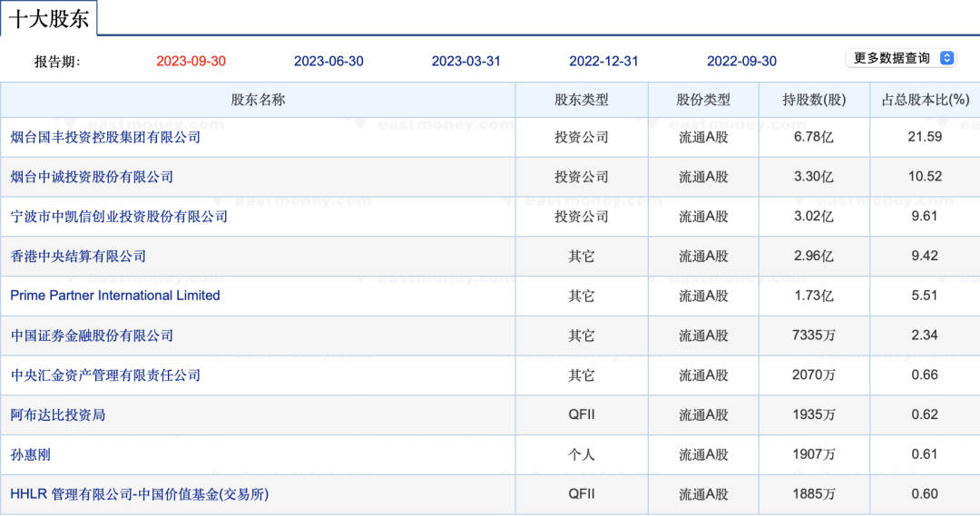Open 中国证券金融股份有限公司 shareholder link
The height and width of the screenshot is (516, 980).
(x=92, y=336)
